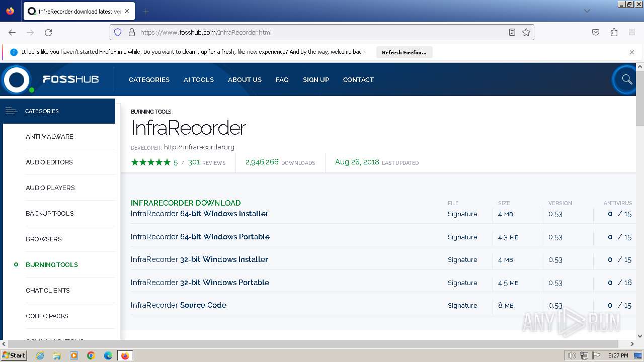Viewport: 644px width, 362px height.
Task: Expand the list all tabs dropdown
Action: [587, 11]
